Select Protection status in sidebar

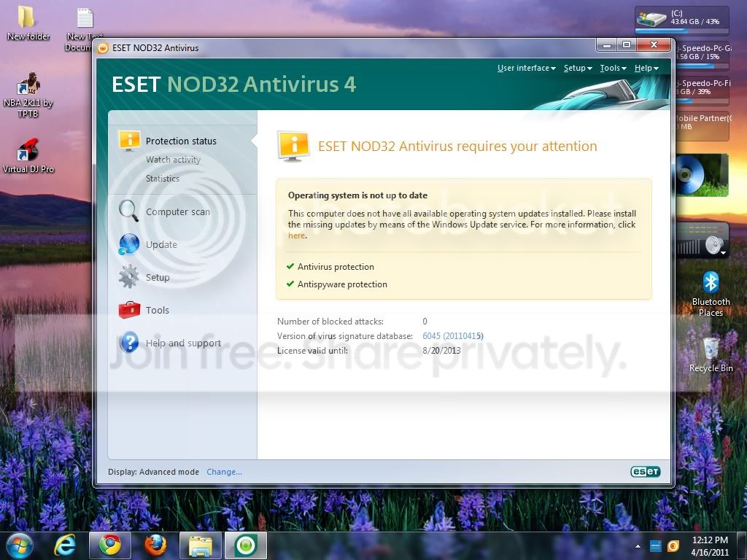(x=181, y=141)
